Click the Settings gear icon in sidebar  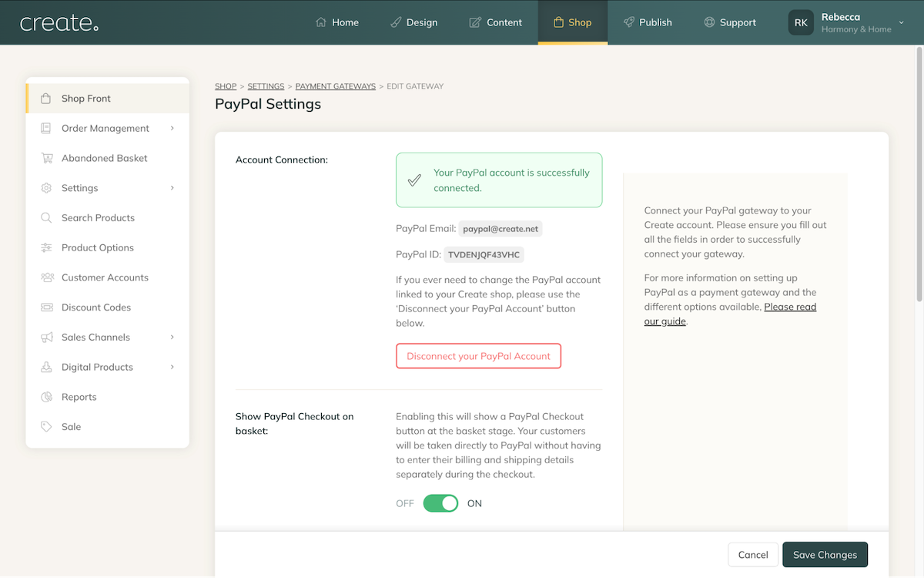46,188
